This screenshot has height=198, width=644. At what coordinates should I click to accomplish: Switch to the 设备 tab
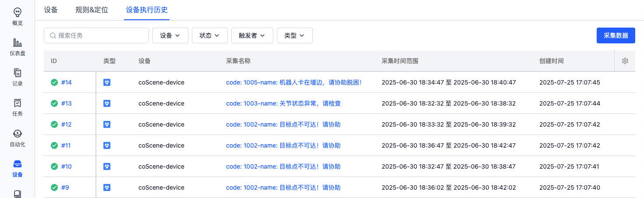tap(51, 10)
